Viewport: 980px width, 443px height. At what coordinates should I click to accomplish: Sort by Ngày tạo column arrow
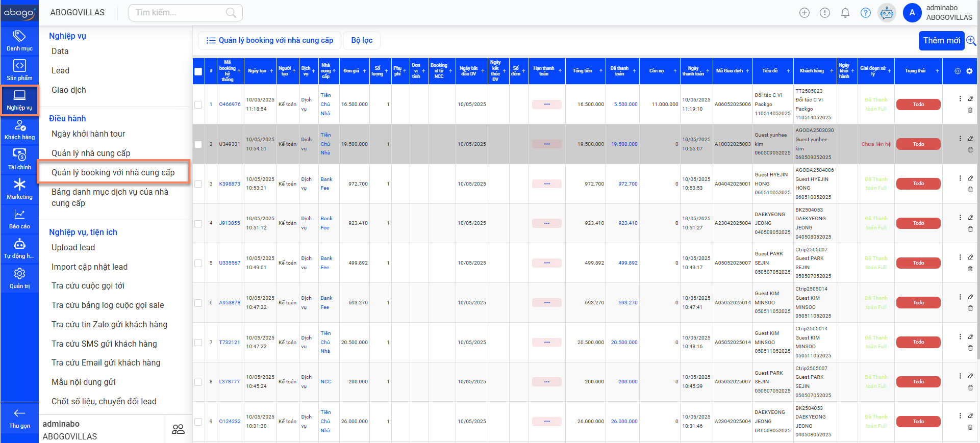271,71
